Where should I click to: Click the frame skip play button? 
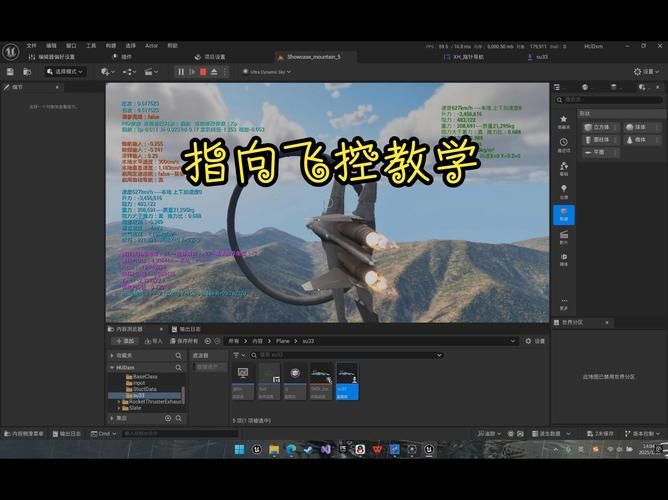point(192,72)
